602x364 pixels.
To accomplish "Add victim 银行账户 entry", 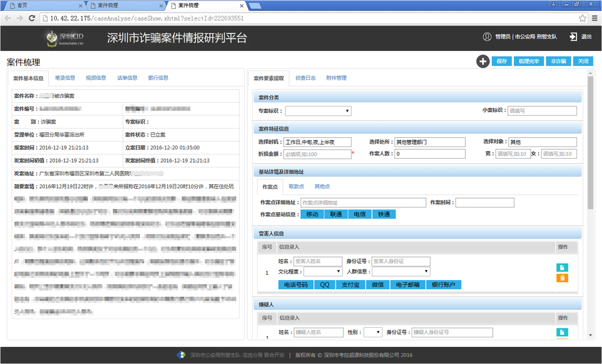I will point(444,285).
